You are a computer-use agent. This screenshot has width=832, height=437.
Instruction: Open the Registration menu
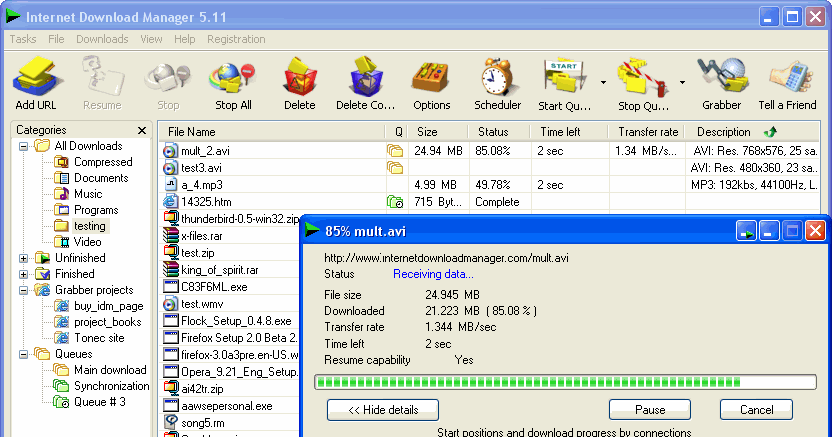(x=236, y=39)
